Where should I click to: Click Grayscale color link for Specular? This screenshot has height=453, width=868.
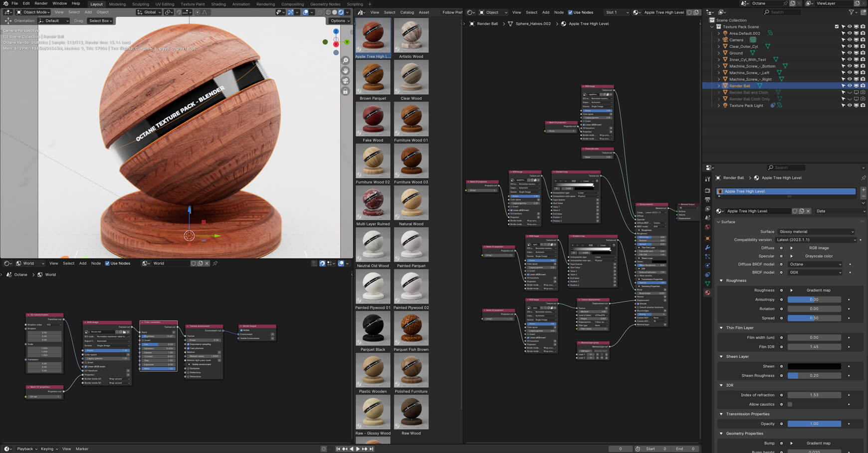click(x=819, y=256)
